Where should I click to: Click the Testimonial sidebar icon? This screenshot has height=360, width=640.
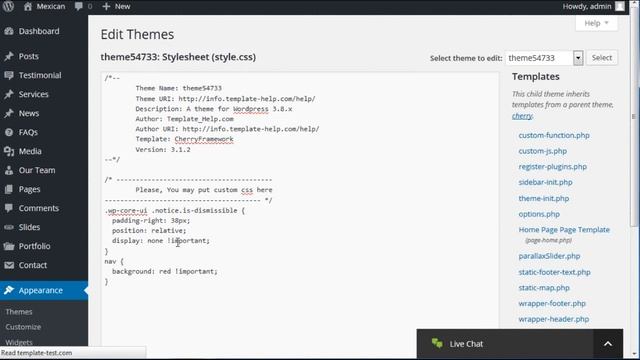(9, 75)
